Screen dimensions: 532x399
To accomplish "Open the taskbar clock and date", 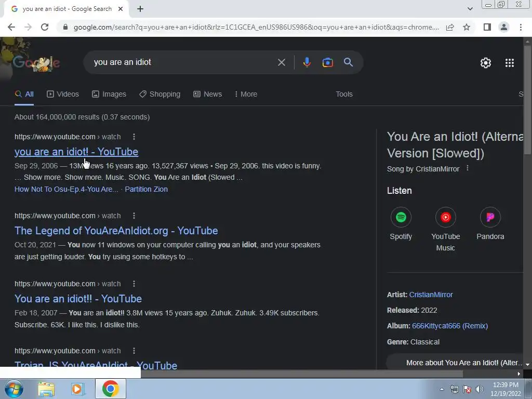I will coord(506,389).
